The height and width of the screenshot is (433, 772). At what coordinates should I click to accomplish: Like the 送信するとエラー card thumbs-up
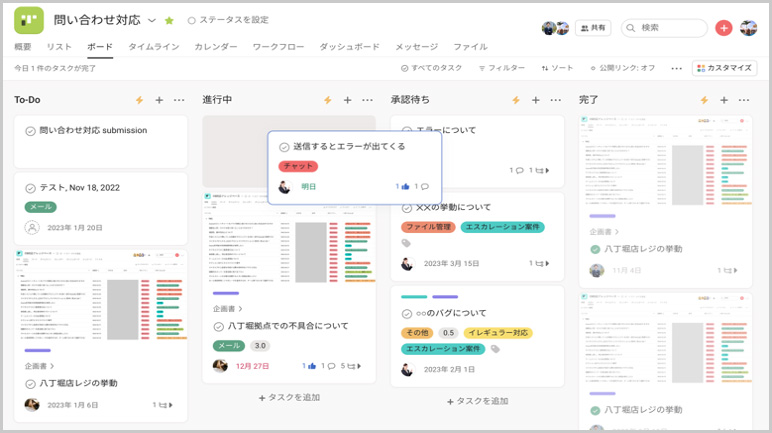pos(405,187)
